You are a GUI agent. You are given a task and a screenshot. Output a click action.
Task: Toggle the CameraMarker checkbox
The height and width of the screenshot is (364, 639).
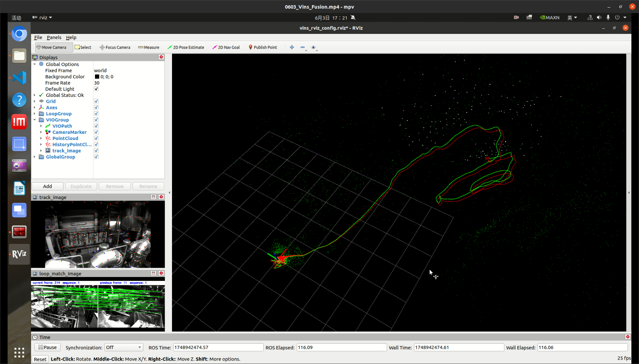pos(96,132)
